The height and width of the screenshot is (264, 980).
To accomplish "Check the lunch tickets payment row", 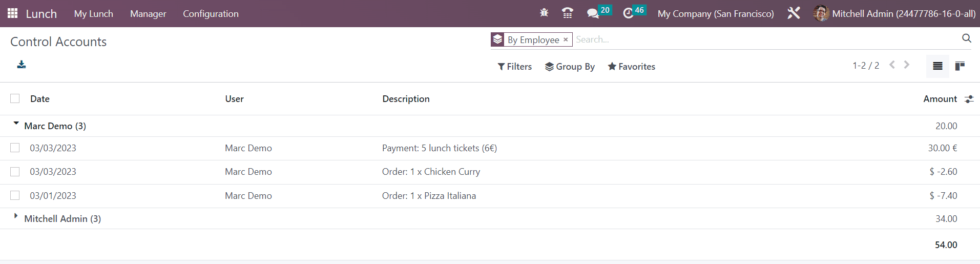I will (15, 148).
